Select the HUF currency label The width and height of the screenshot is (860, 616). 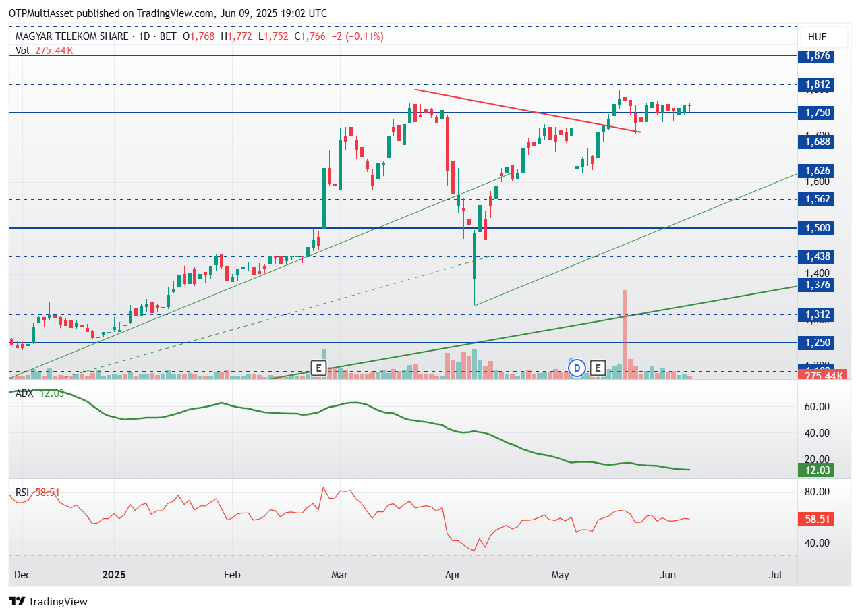pos(816,37)
